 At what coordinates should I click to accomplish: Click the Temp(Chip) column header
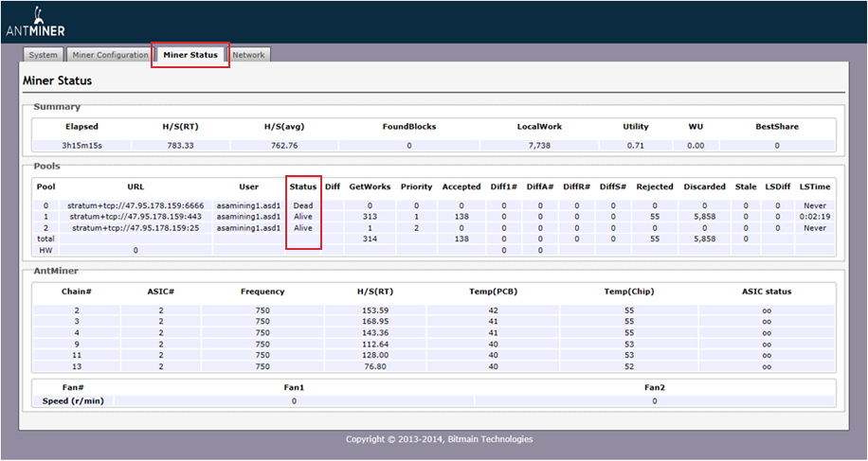(x=629, y=292)
